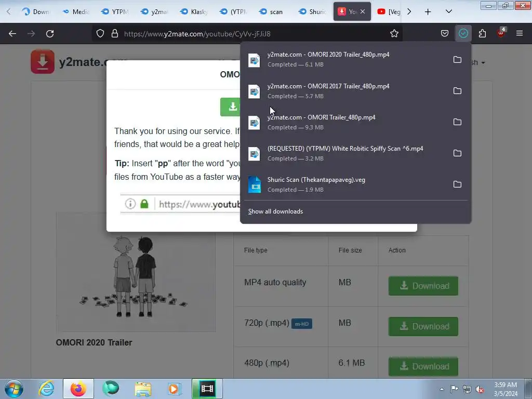Image resolution: width=532 pixels, height=399 pixels.
Task: Switch to the [Veg YouTube tab
Action: [389, 11]
